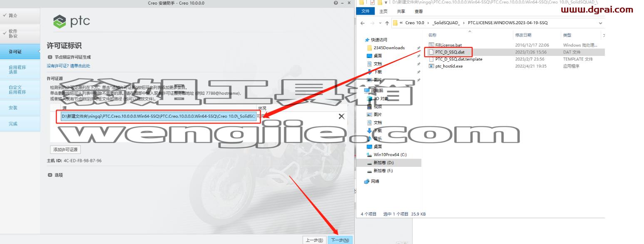
Task: Select the license source path field
Action: pyautogui.click(x=158, y=116)
